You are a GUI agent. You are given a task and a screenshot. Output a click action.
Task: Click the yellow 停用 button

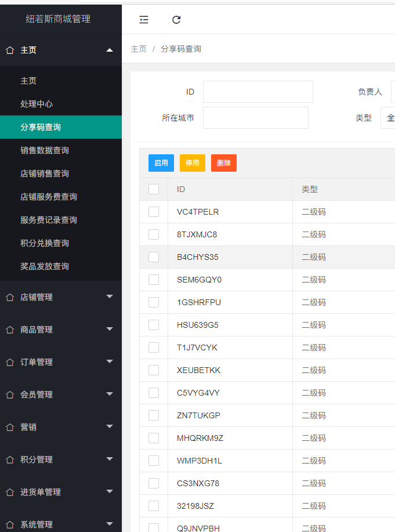pyautogui.click(x=193, y=163)
